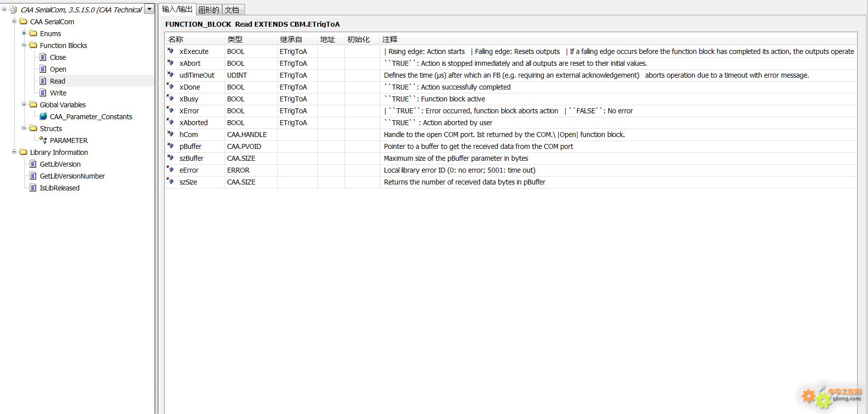This screenshot has width=868, height=414.
Task: Click the PARAMETER struct icon
Action: tap(43, 140)
